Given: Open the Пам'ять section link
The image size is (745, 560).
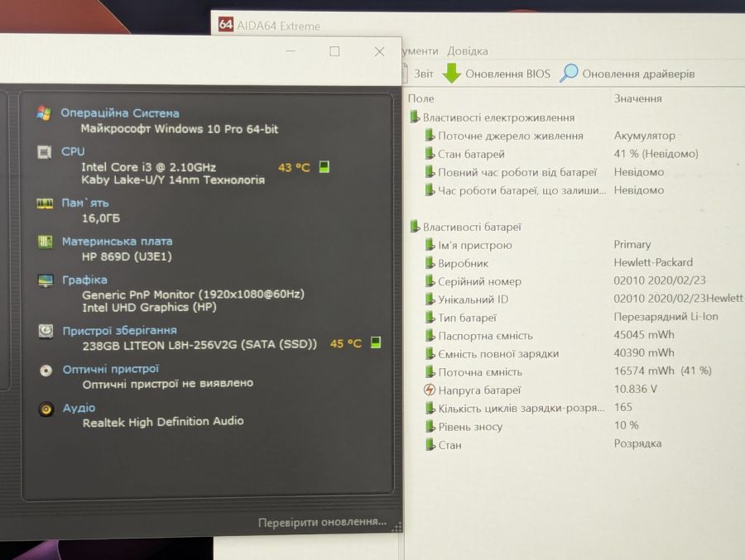Looking at the screenshot, I should (x=85, y=203).
